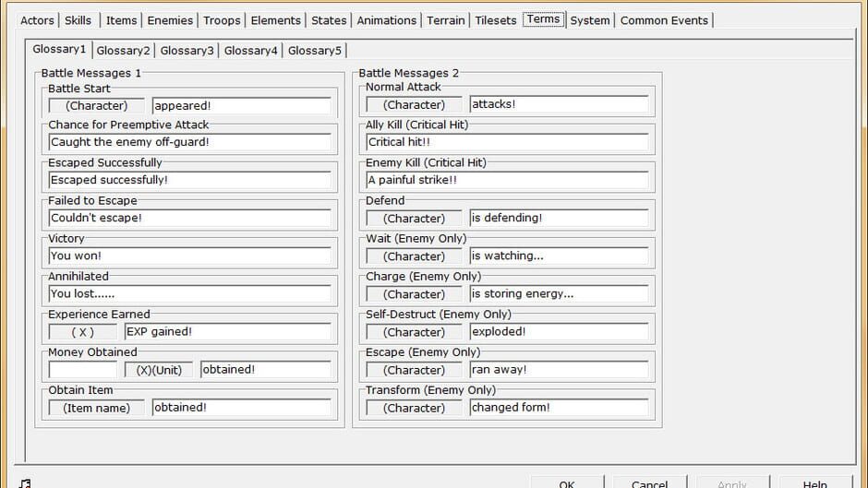Go to the Skills tab
This screenshot has height=488, width=868.
pyautogui.click(x=78, y=20)
